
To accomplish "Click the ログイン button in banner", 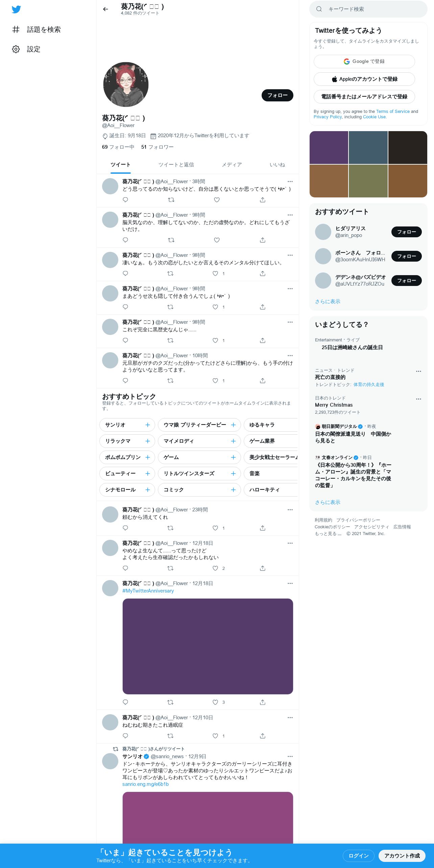I will pos(359,855).
